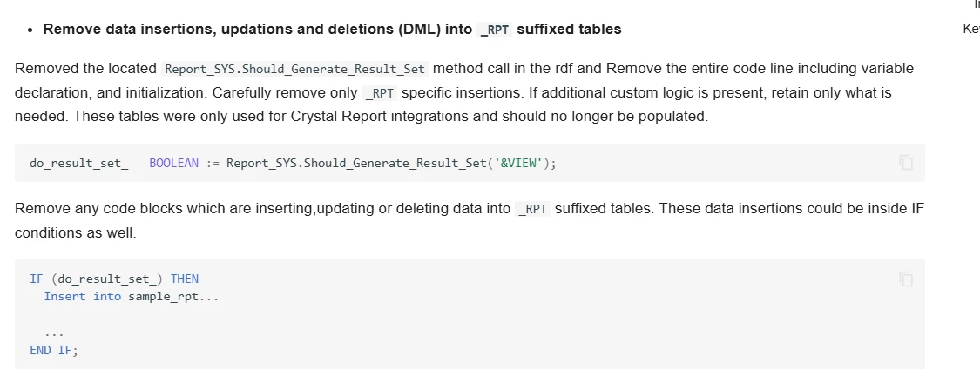Click the partially visible Ke sidebar link
980x370 pixels.
(x=970, y=29)
